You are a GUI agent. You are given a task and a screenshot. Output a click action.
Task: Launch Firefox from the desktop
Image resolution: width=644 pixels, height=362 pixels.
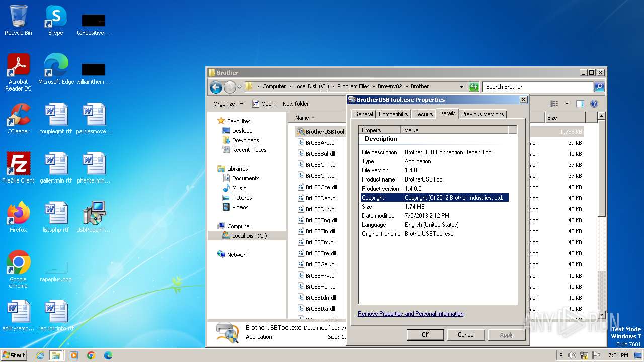coord(18,217)
